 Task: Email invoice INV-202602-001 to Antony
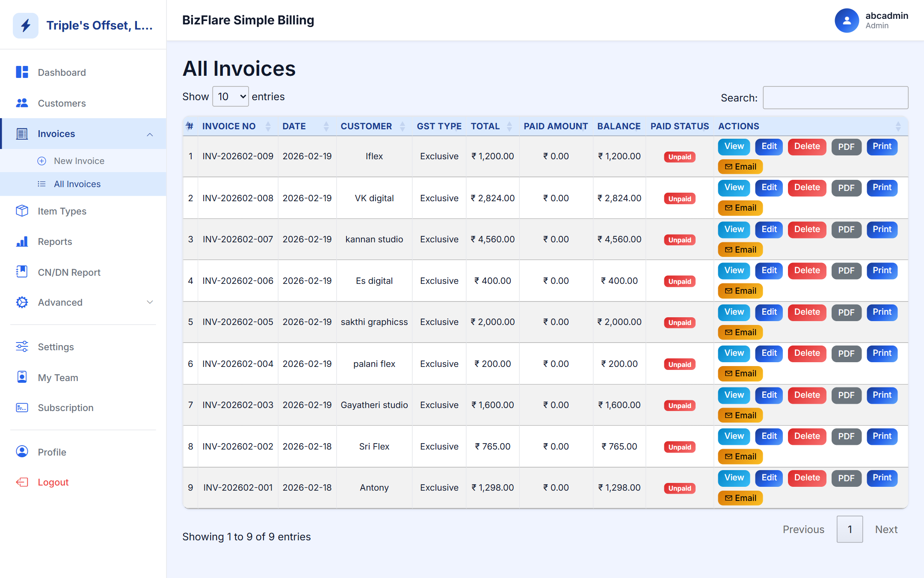point(740,498)
